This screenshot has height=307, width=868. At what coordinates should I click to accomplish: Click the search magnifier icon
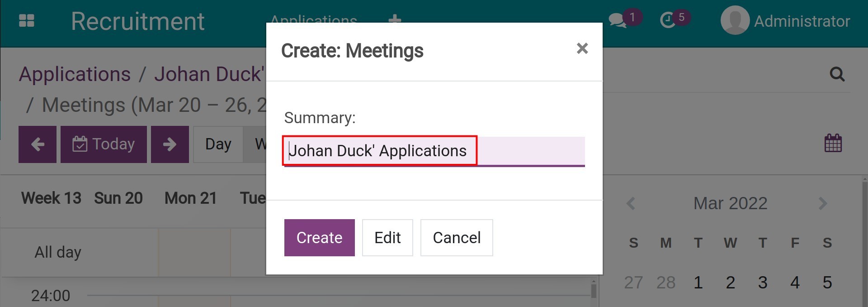pyautogui.click(x=838, y=73)
